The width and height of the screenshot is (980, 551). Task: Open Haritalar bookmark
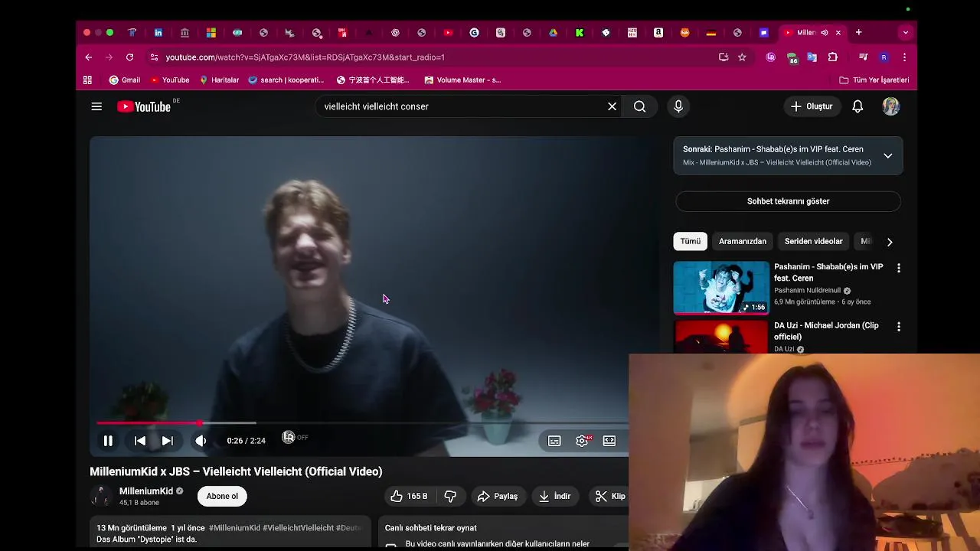click(x=219, y=80)
